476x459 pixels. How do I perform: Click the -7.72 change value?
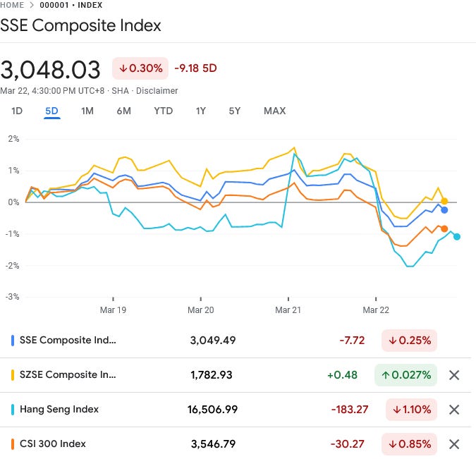(x=352, y=341)
